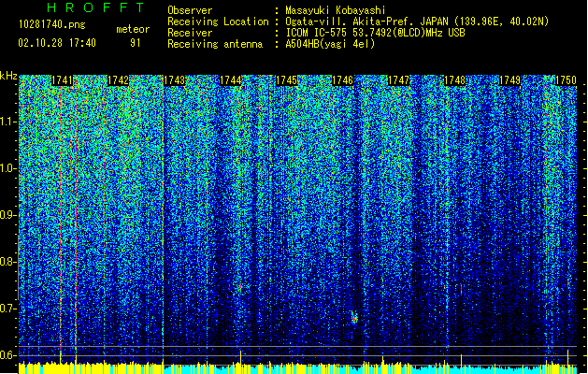
Task: Click the HROFFT title text
Action: click(95, 7)
